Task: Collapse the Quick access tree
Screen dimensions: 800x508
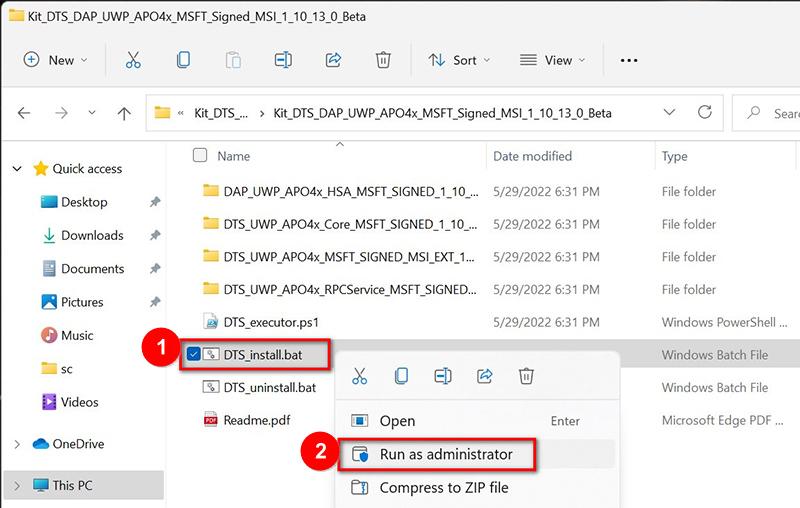Action: point(17,169)
